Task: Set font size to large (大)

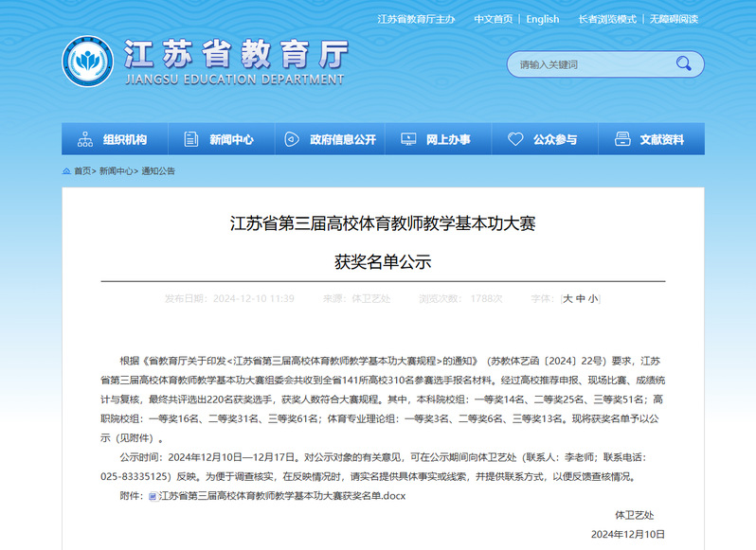Action: tap(568, 298)
